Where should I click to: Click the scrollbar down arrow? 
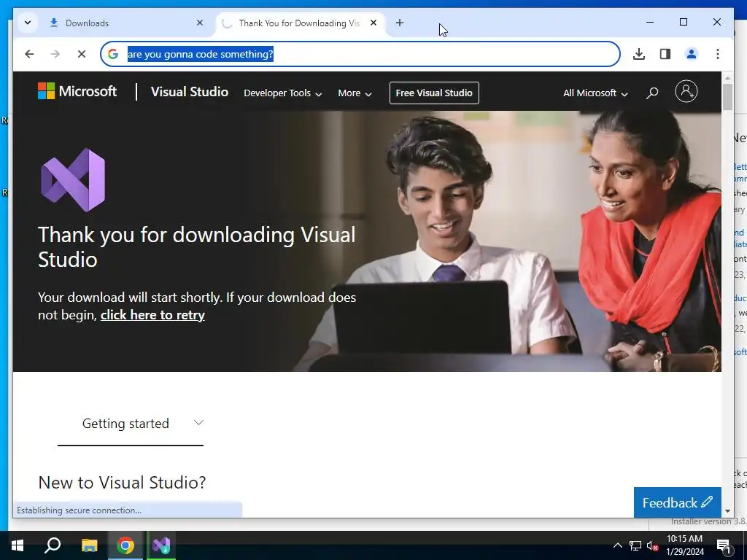(x=727, y=511)
